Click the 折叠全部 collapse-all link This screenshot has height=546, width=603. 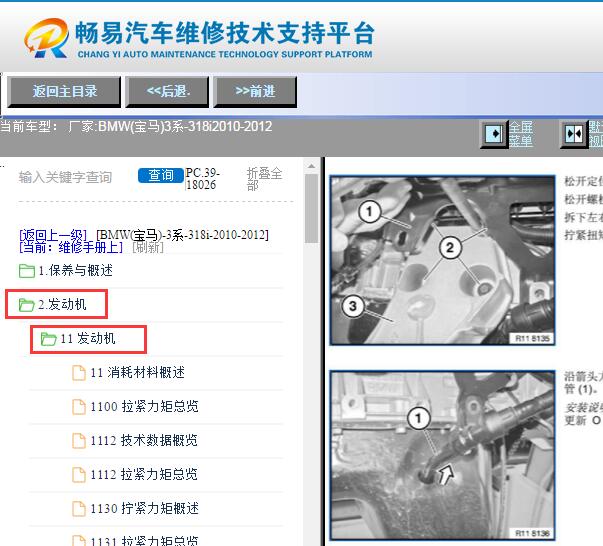tap(264, 179)
